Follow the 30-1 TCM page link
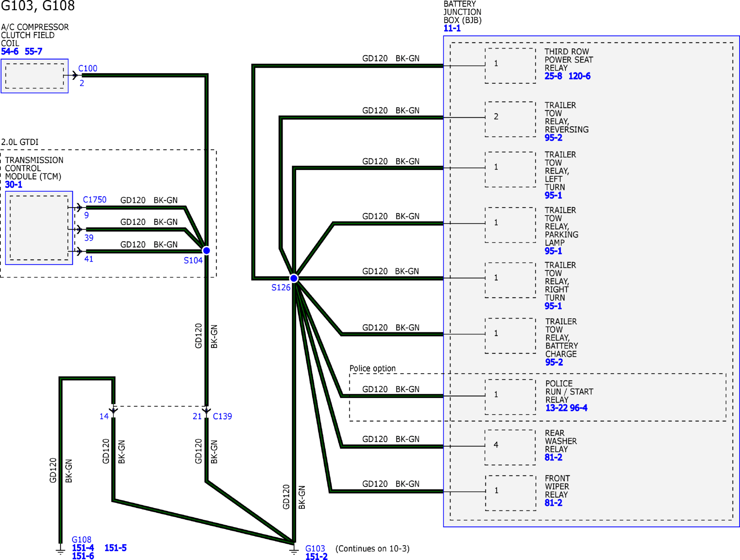This screenshot has height=560, width=740. click(x=14, y=185)
